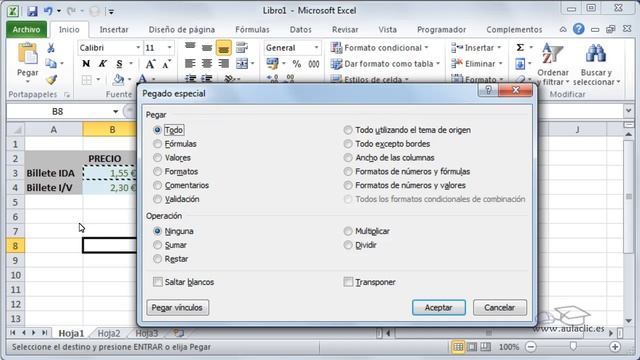Click the borders grid icon
Screen dimensions: 640x360
(86, 80)
